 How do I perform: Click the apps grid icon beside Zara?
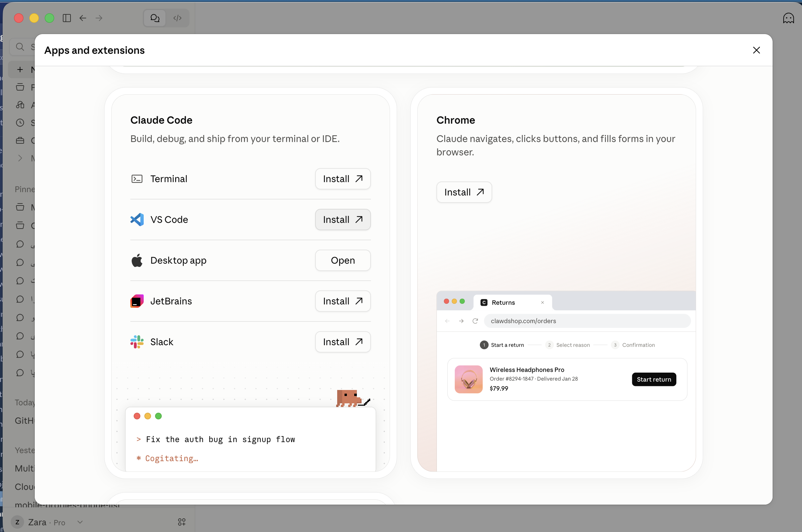[182, 522]
